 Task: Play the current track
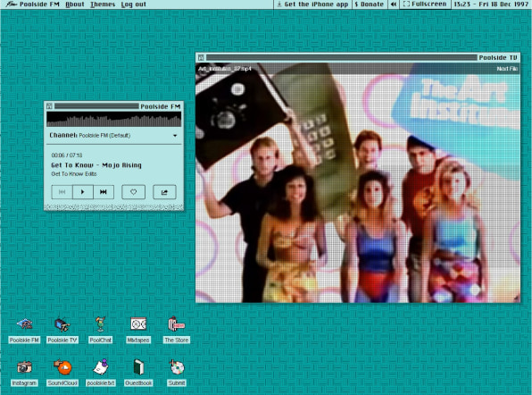(x=82, y=192)
